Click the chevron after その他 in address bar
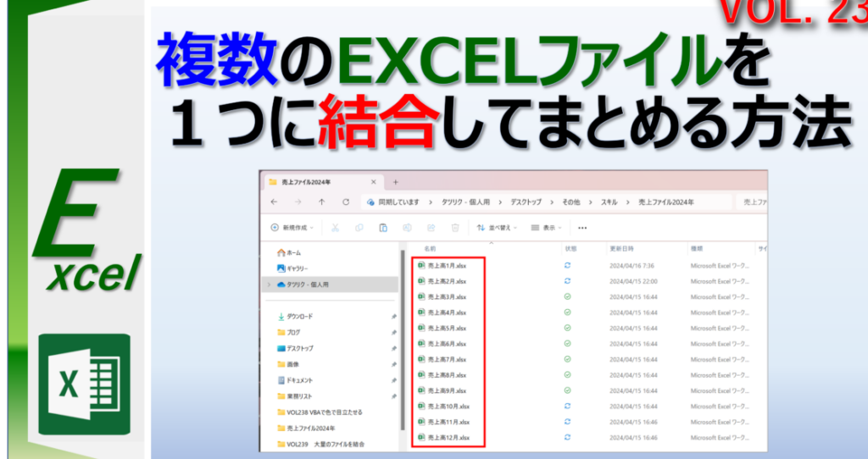This screenshot has height=459, width=868. tap(591, 202)
